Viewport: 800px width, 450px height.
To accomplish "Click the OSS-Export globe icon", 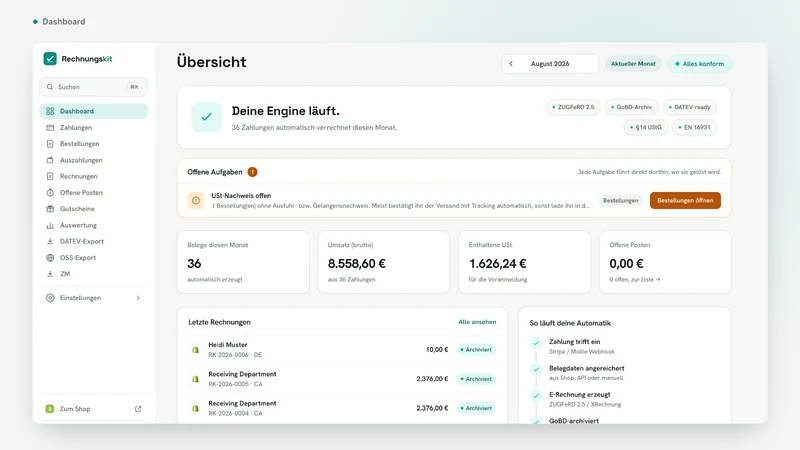I will [x=50, y=258].
